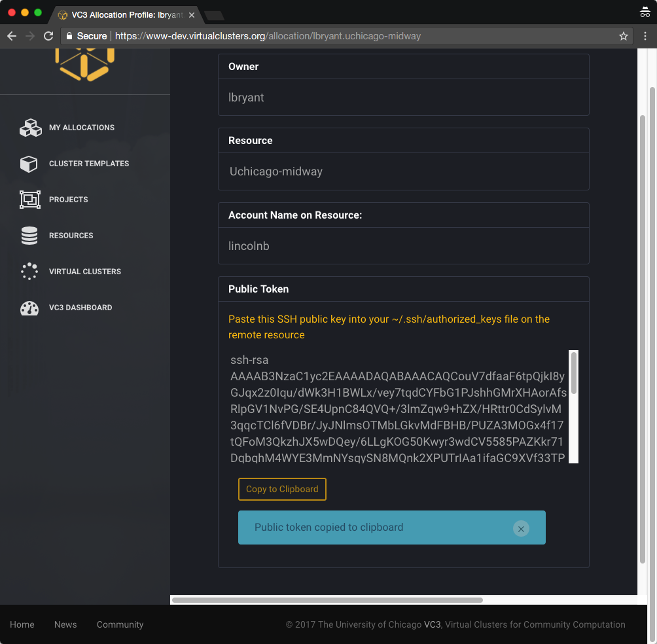Open VC3 Dashboard from sidebar

pos(80,308)
